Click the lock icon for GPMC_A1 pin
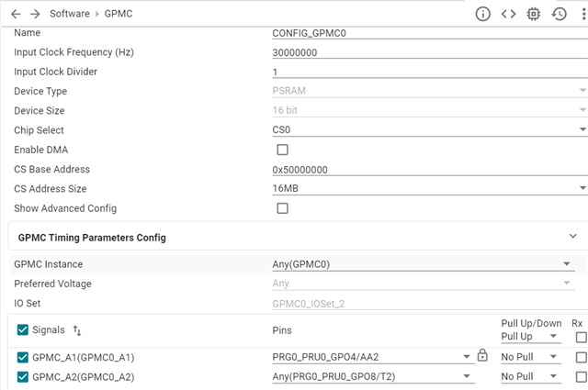Screen dimensions: 588x390 click(482, 356)
